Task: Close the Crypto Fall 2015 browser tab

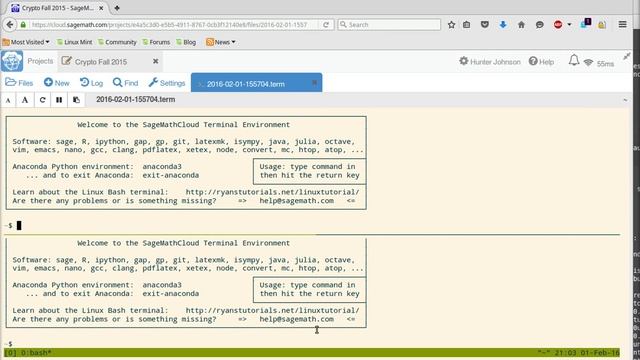Action: [101, 8]
